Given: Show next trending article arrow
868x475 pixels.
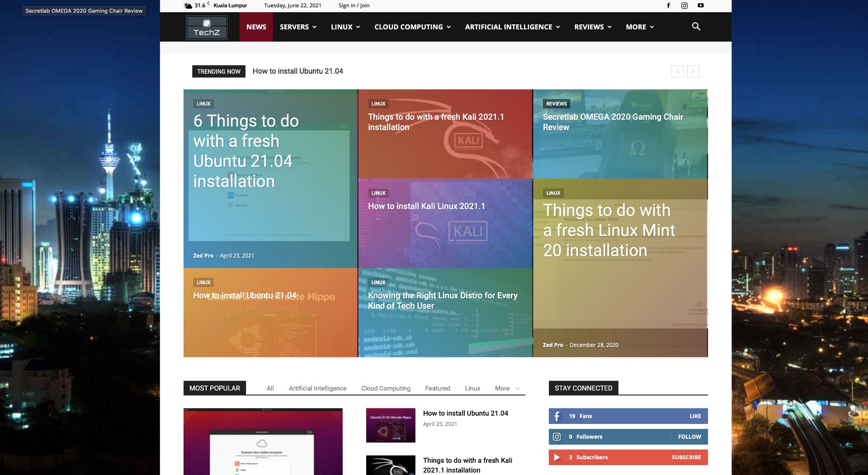Looking at the screenshot, I should pos(693,71).
